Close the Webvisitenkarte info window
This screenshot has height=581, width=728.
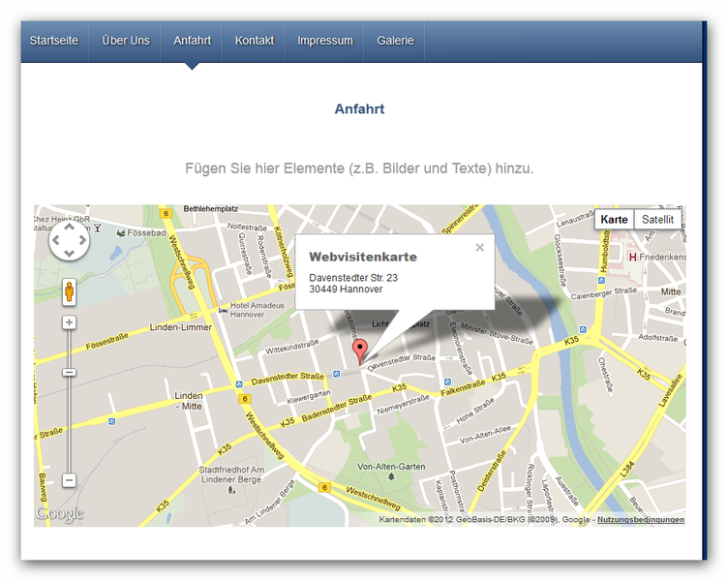pyautogui.click(x=479, y=248)
